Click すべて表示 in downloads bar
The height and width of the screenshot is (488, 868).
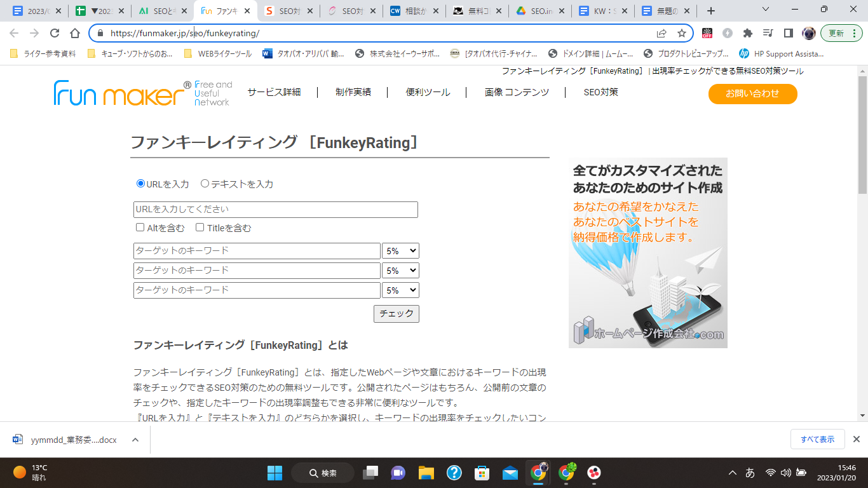pos(818,439)
